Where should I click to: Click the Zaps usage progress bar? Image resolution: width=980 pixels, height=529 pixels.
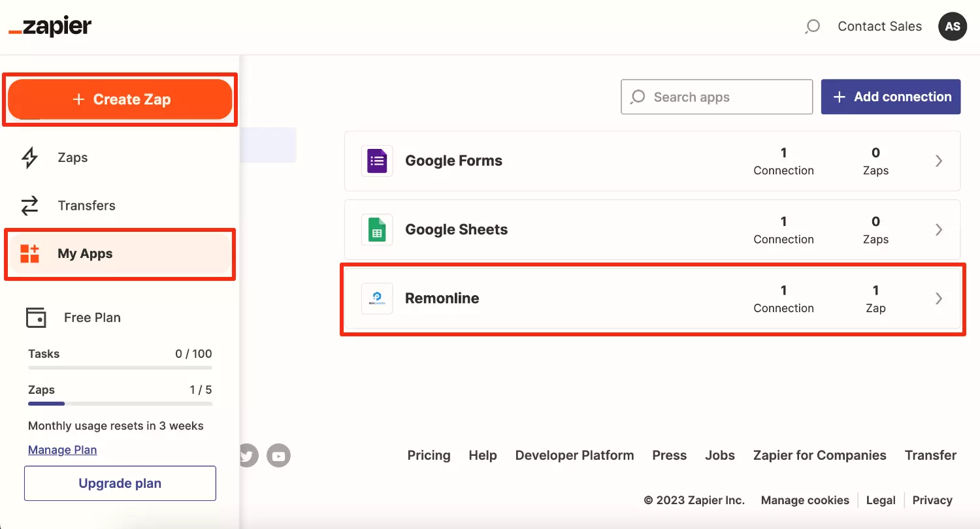click(x=120, y=404)
